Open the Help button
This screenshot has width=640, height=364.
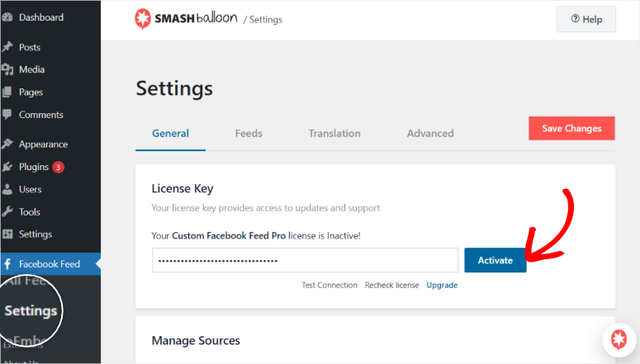pyautogui.click(x=586, y=19)
